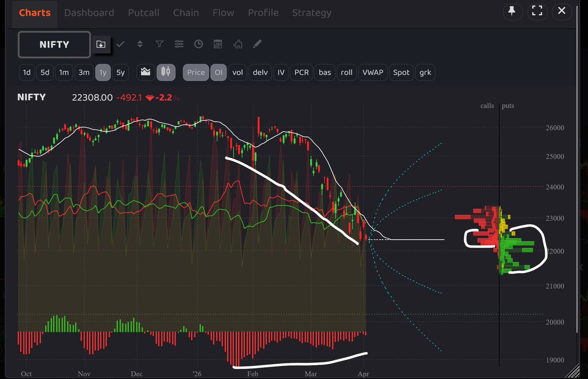The image size is (588, 379).
Task: Click the checkmark icon in the toolbar
Action: pyautogui.click(x=120, y=44)
